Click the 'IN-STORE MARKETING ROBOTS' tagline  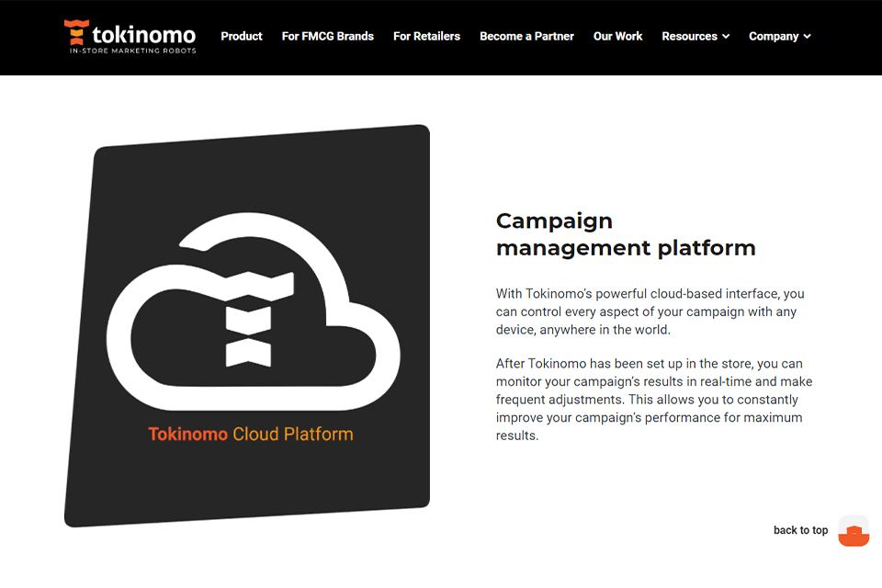pyautogui.click(x=132, y=51)
